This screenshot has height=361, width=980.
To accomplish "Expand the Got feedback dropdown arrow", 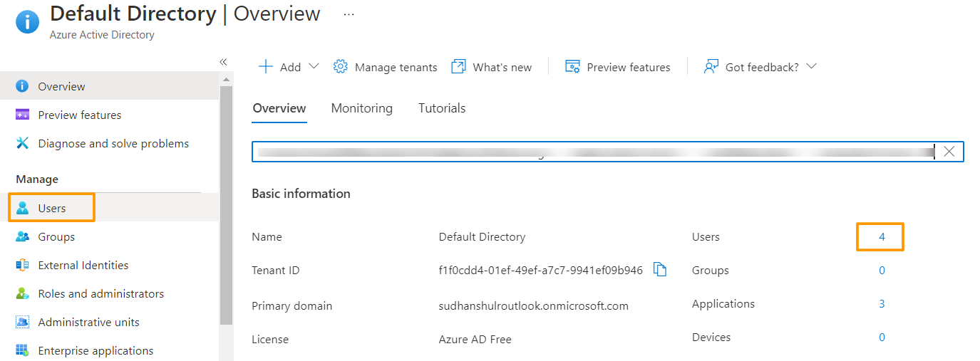I will click(811, 66).
